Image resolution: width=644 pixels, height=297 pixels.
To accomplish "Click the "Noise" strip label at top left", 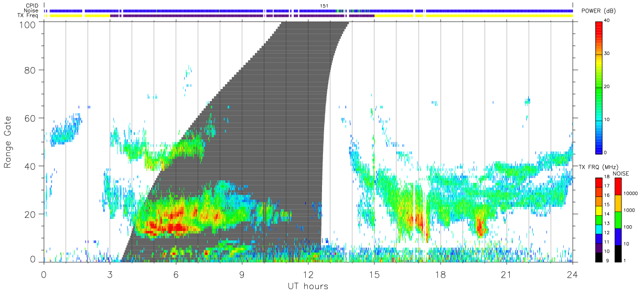I will [x=31, y=10].
